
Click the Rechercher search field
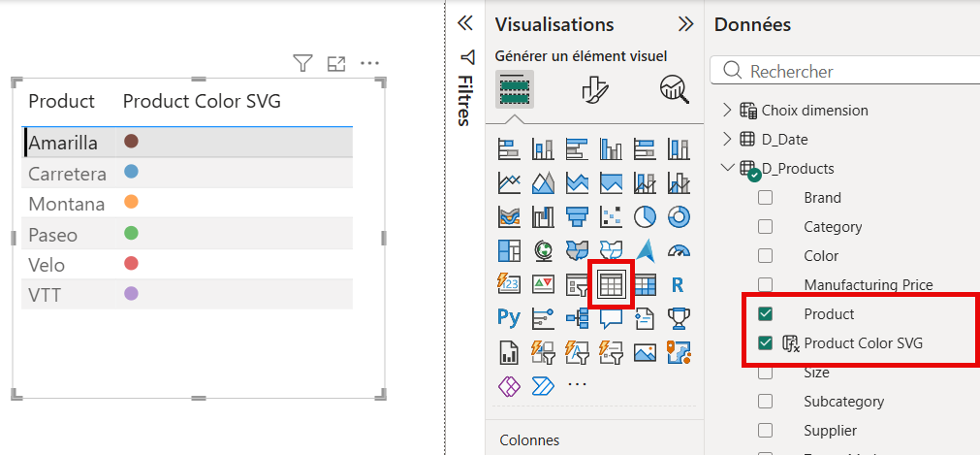click(853, 71)
